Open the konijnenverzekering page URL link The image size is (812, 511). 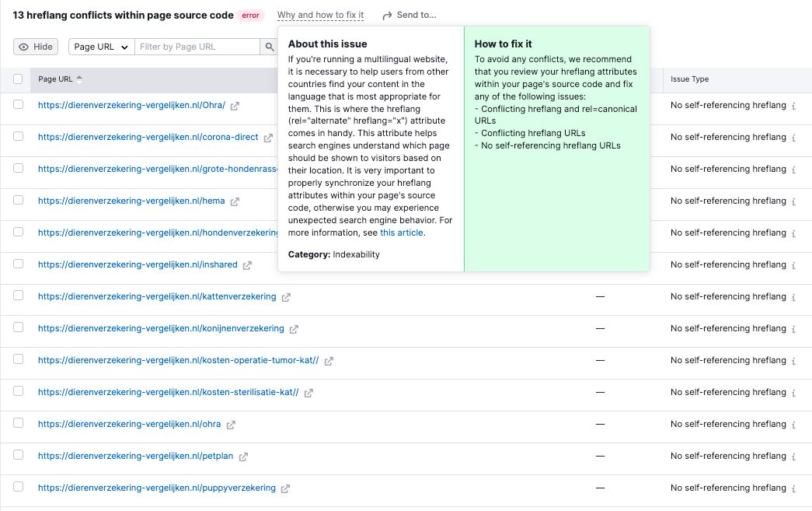tap(161, 328)
